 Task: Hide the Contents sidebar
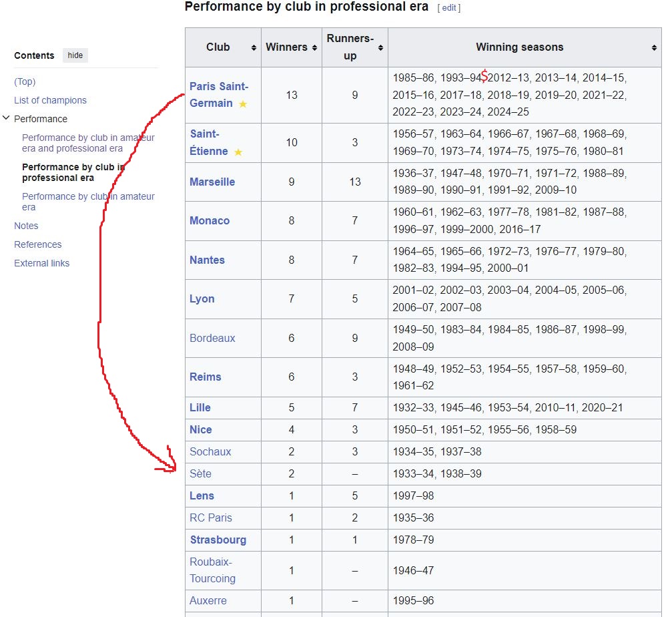75,55
